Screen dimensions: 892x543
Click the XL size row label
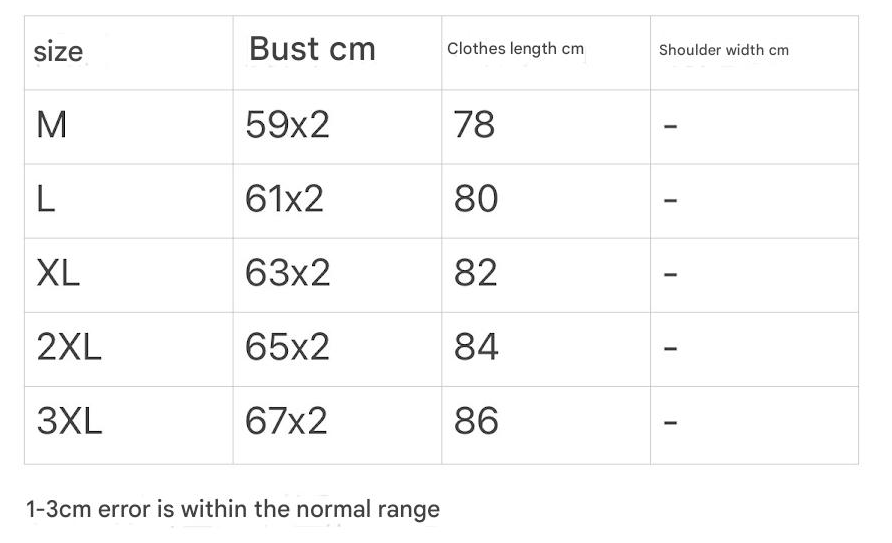pos(57,273)
